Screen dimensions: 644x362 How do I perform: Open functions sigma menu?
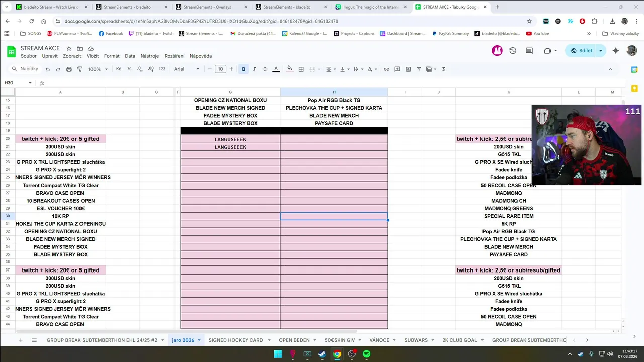pyautogui.click(x=443, y=69)
